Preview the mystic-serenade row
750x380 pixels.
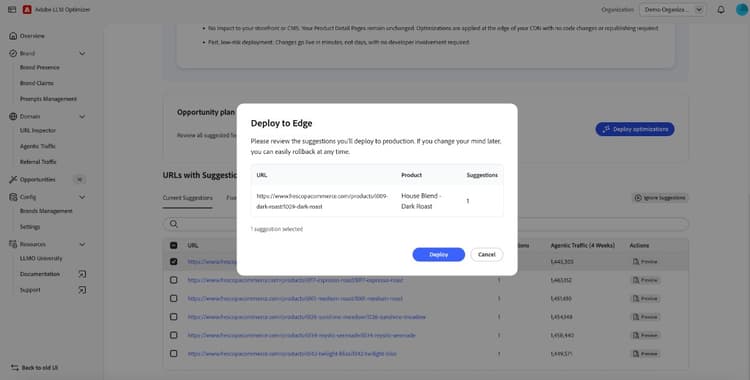645,335
